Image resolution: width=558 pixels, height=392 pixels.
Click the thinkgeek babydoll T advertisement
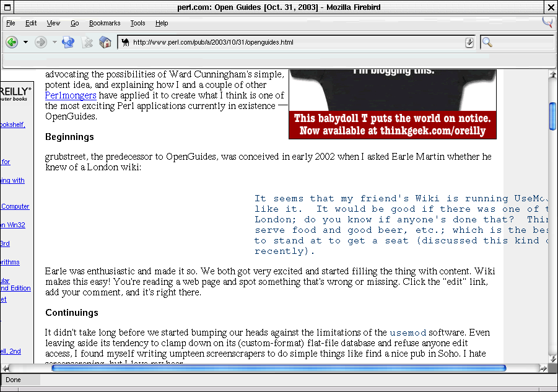click(393, 104)
